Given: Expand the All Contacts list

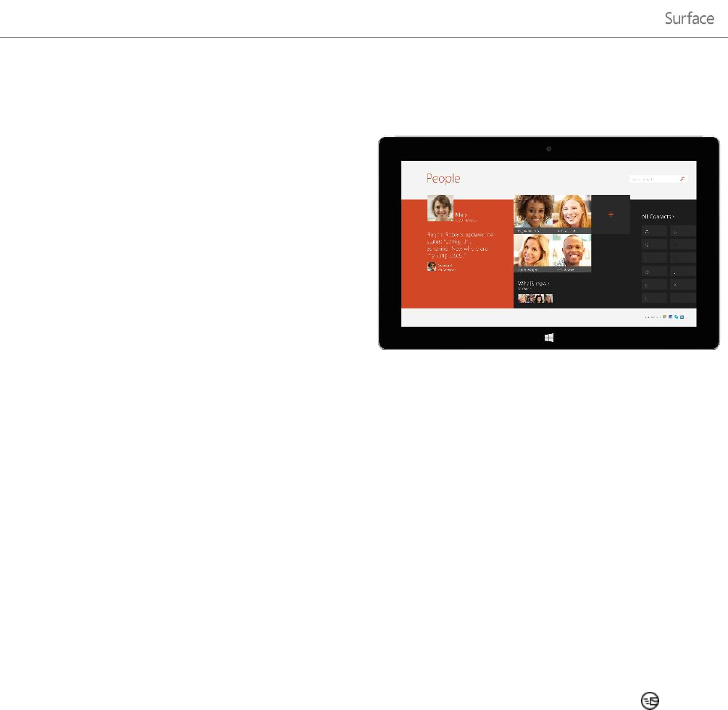Looking at the screenshot, I should (658, 216).
